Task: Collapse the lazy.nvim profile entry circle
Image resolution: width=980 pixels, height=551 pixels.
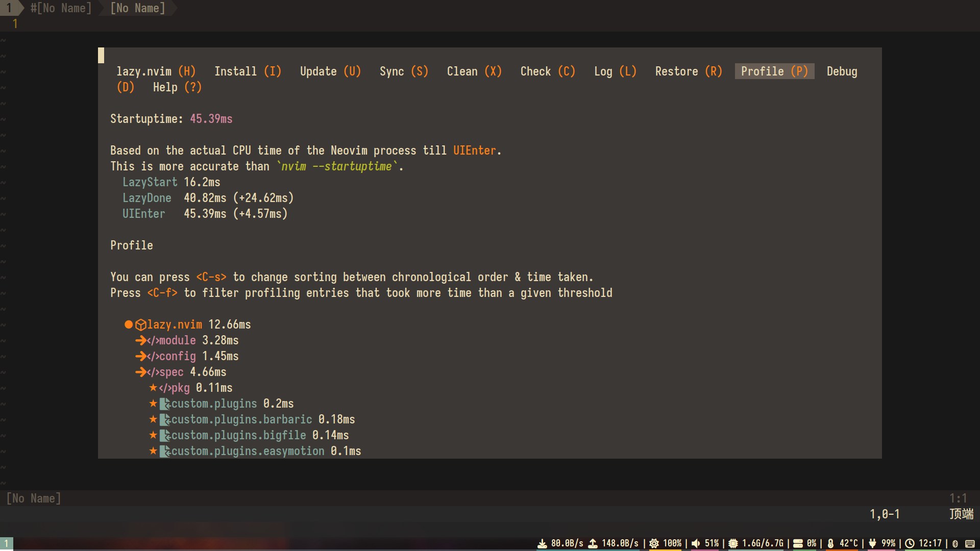Action: tap(129, 324)
